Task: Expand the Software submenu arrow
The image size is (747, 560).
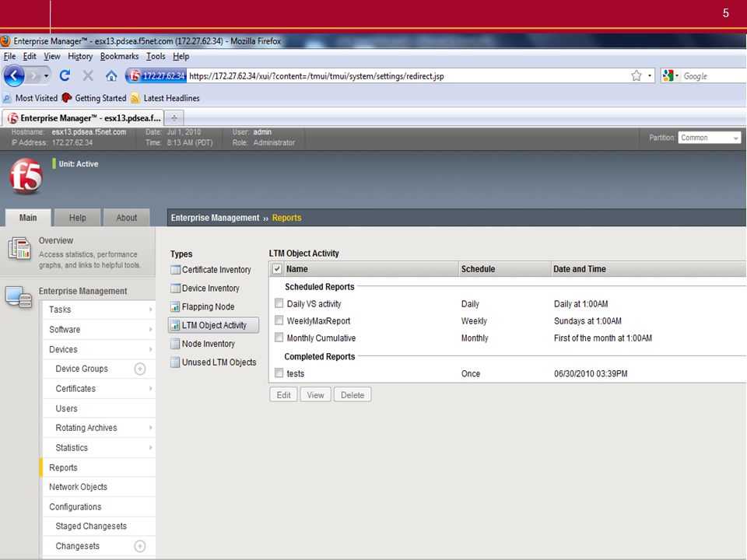Action: pos(150,330)
